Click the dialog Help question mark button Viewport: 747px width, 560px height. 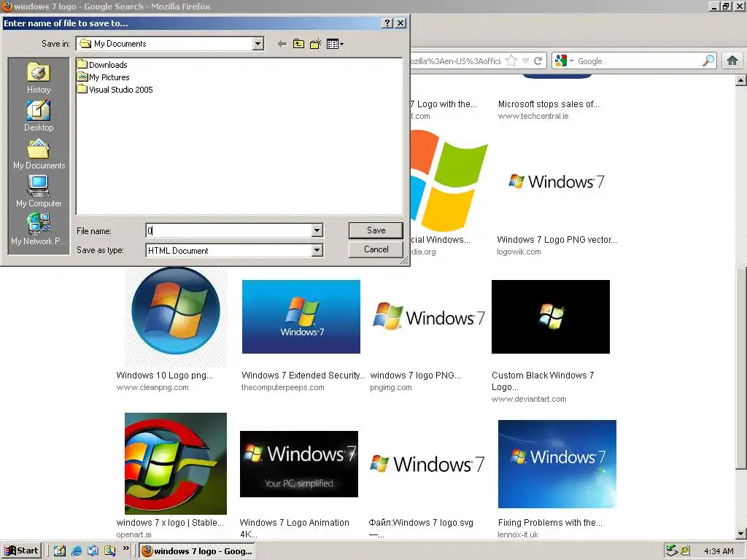point(388,23)
